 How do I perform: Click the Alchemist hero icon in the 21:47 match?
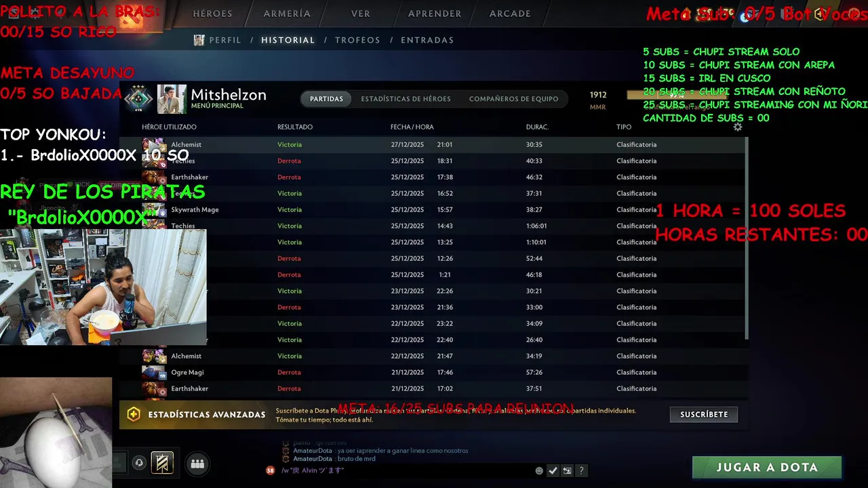tap(154, 356)
